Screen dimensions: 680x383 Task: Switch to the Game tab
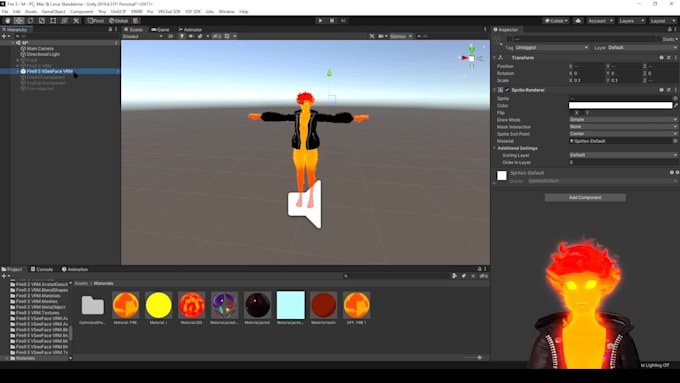coord(160,29)
